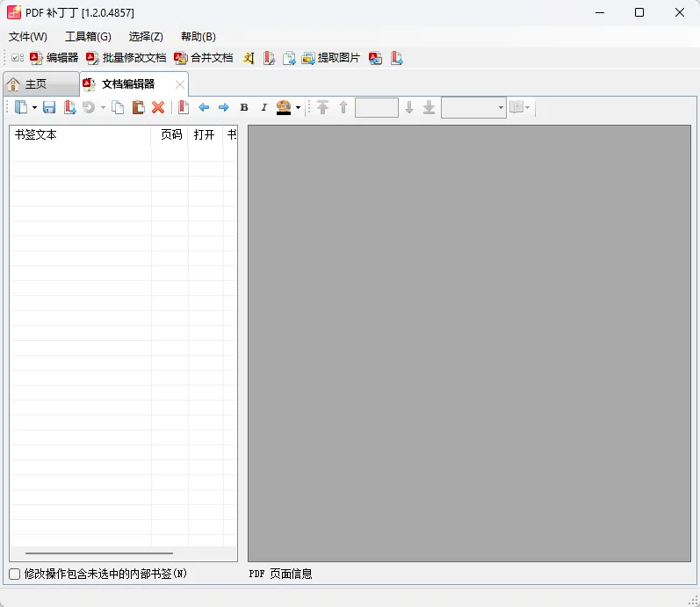Open 合并文档 merge documents tool

pos(204,58)
